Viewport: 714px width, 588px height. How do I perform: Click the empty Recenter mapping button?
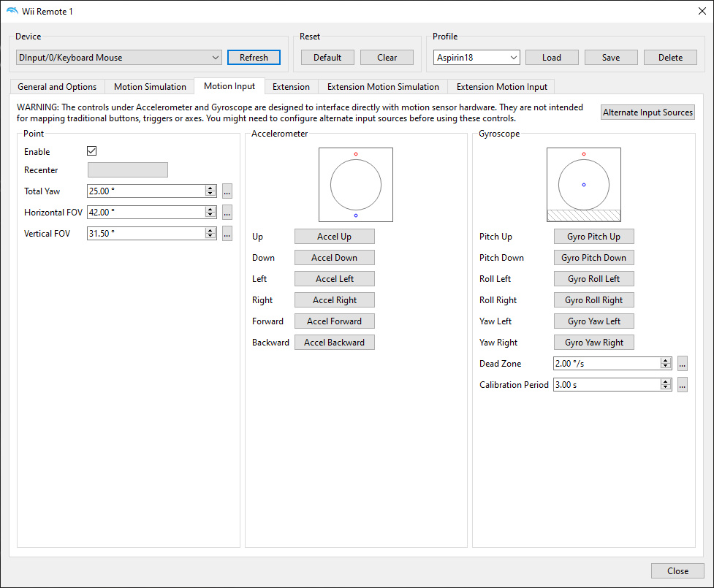click(127, 169)
